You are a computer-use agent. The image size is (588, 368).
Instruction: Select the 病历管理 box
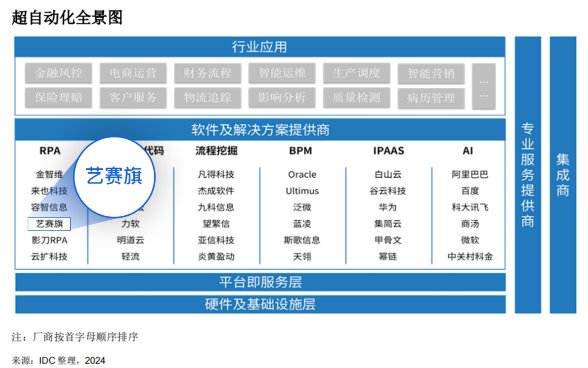pyautogui.click(x=431, y=98)
